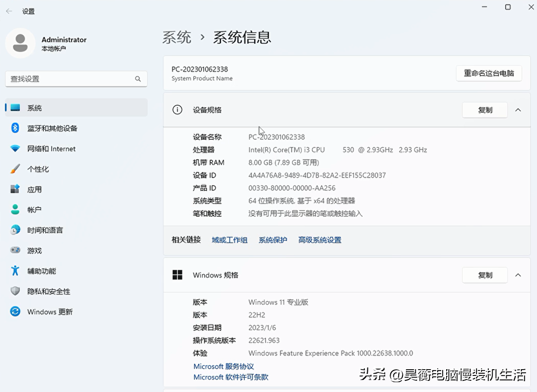Screen dimensions: 537x392
Task: Open 域或工作组 link
Action: pos(230,240)
